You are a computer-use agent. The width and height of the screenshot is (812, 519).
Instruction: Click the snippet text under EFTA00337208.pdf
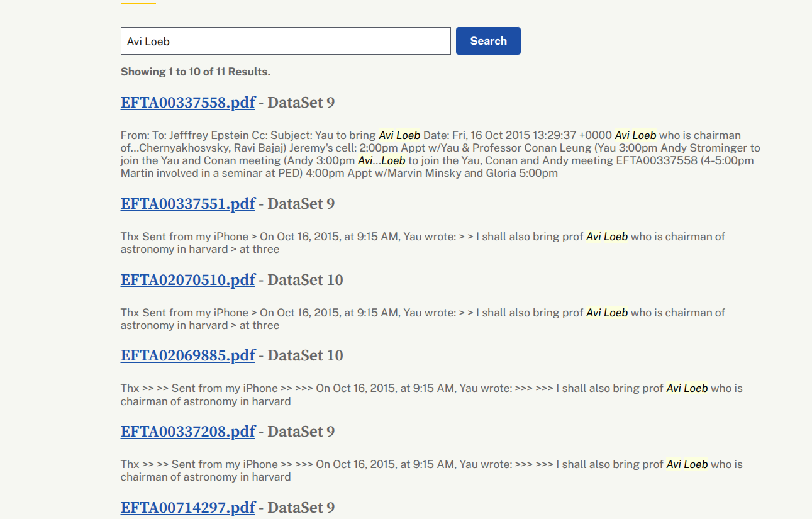431,471
